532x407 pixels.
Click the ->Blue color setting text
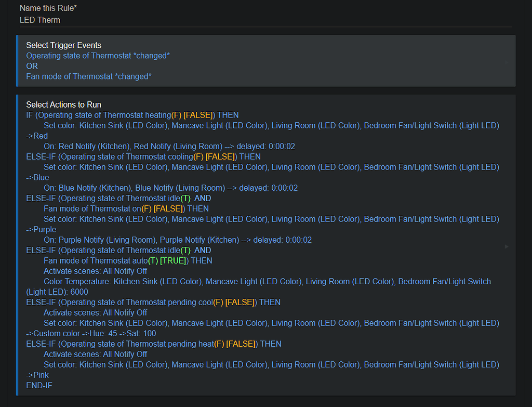pos(37,177)
